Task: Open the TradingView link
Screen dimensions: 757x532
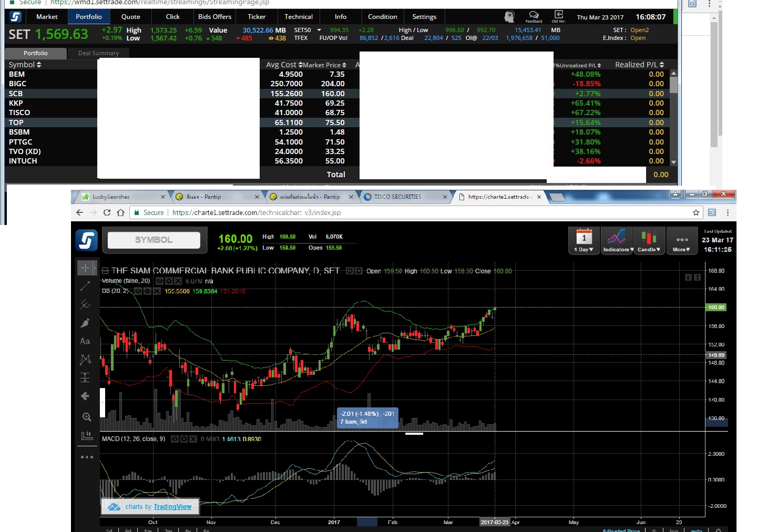Action: click(x=172, y=507)
